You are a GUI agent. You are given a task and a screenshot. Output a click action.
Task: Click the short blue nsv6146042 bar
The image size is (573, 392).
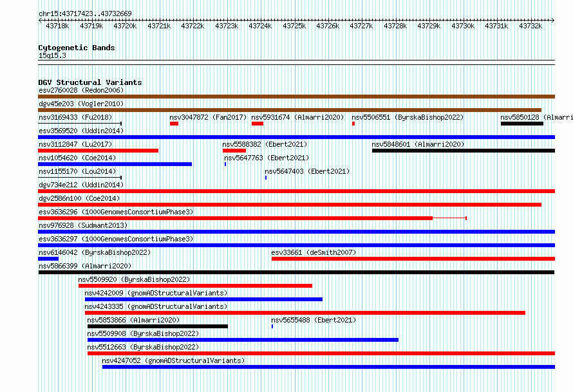tap(48, 259)
